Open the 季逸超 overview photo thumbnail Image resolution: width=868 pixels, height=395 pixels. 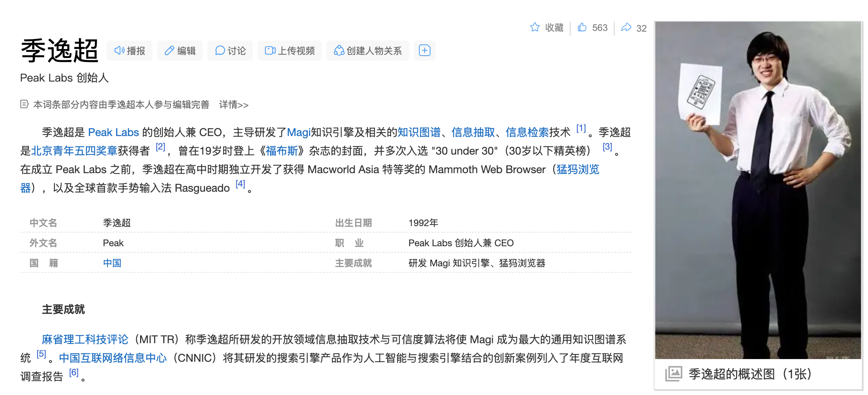758,189
